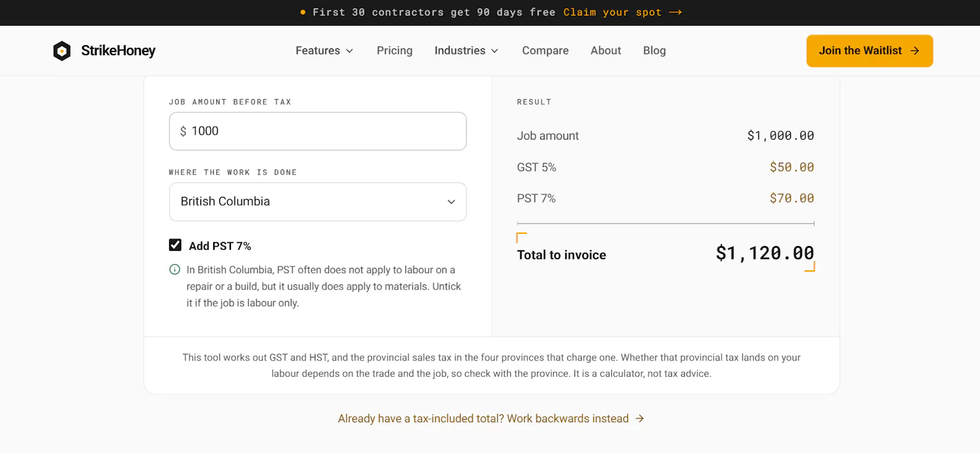Expand the Industries menu

pos(467,51)
